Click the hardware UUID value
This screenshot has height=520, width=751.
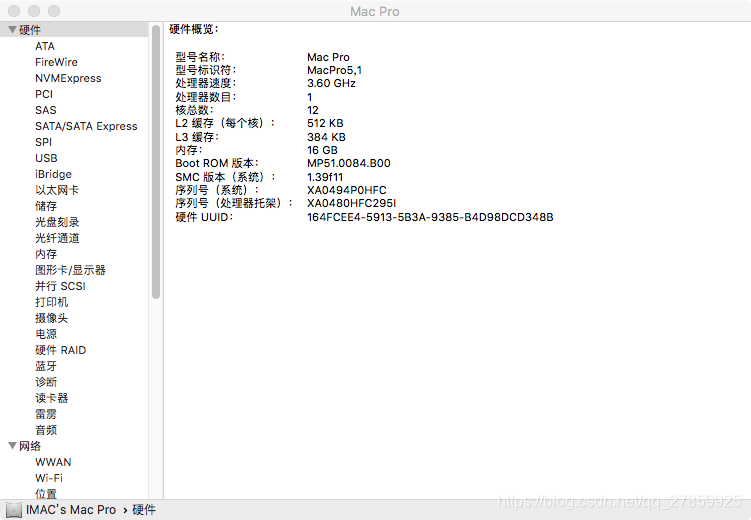[430, 217]
